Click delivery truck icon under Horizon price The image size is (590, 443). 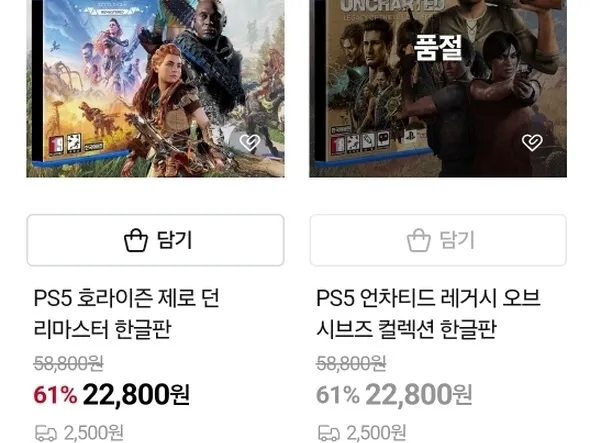pyautogui.click(x=46, y=433)
